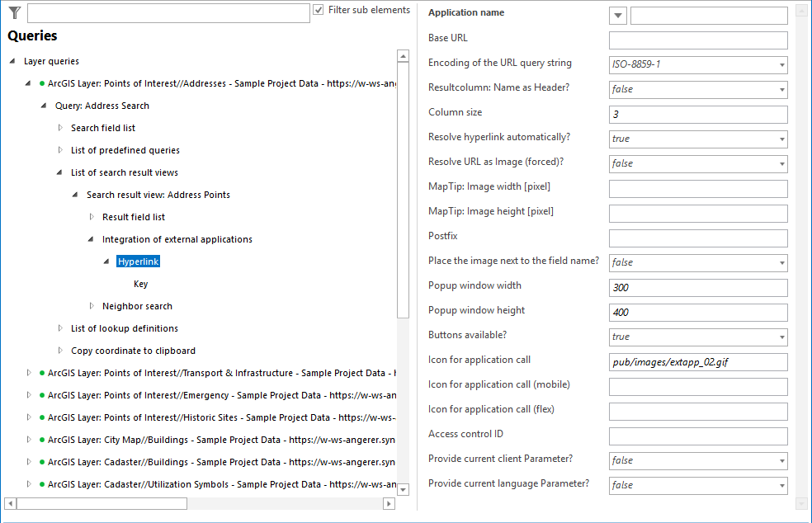This screenshot has width=812, height=523.
Task: Toggle the Filter sub elements checkbox
Action: pos(318,10)
